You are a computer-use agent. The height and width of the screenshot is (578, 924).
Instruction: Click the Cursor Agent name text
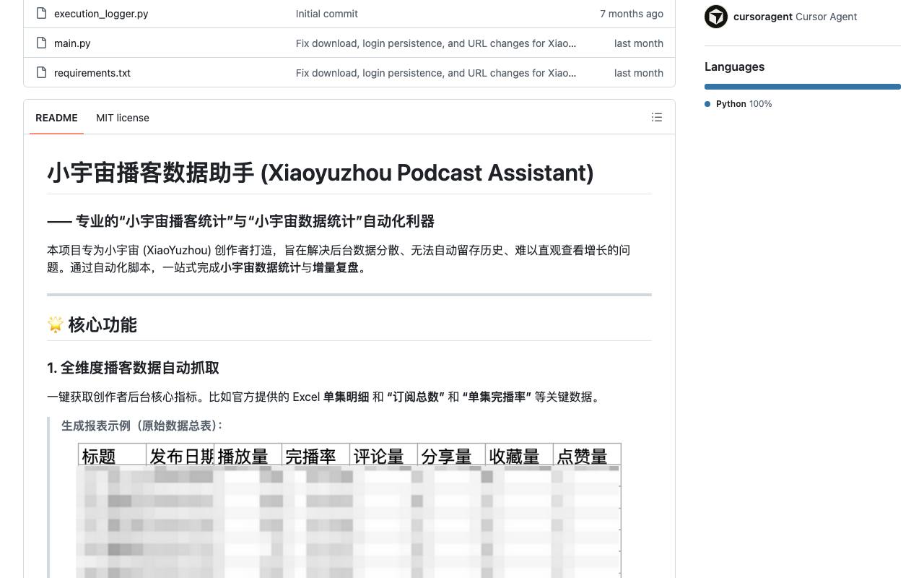tap(827, 17)
